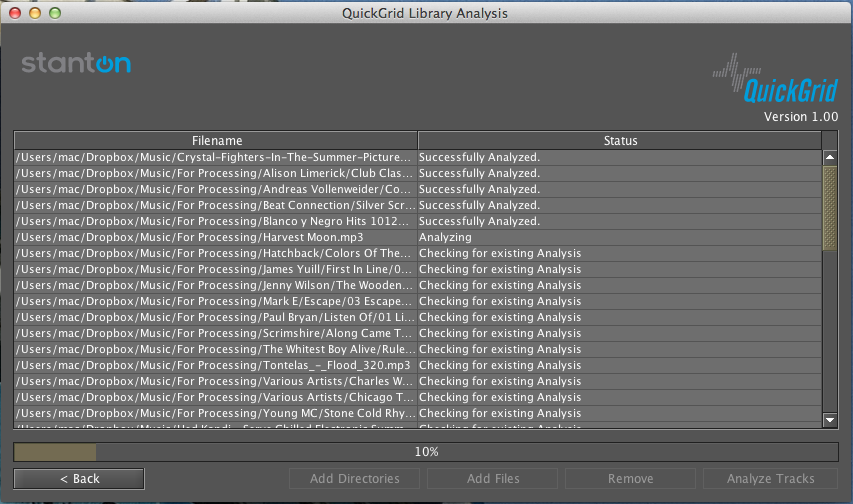Viewport: 853px width, 504px height.
Task: Click the Remove button
Action: pyautogui.click(x=631, y=479)
